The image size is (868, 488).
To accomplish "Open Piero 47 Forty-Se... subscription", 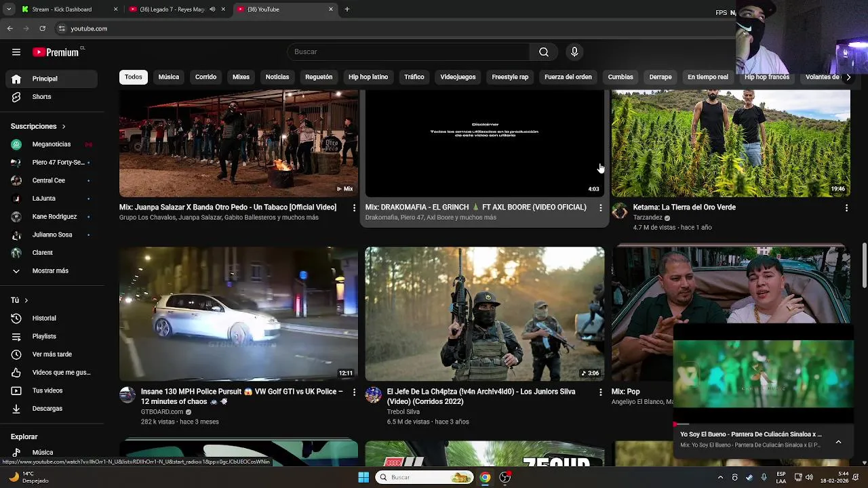I will click(52, 163).
